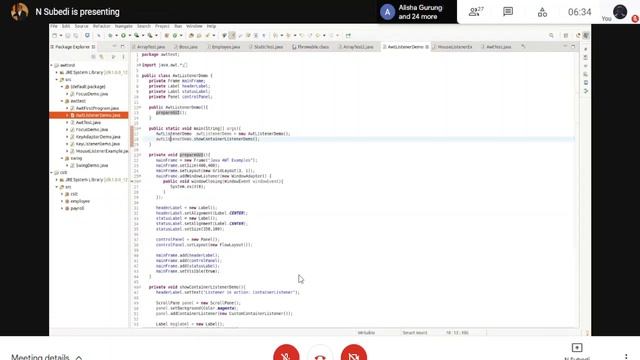Expand the Meeting details chevron
Image resolution: width=640 pixels, height=360 pixels.
(x=79, y=358)
